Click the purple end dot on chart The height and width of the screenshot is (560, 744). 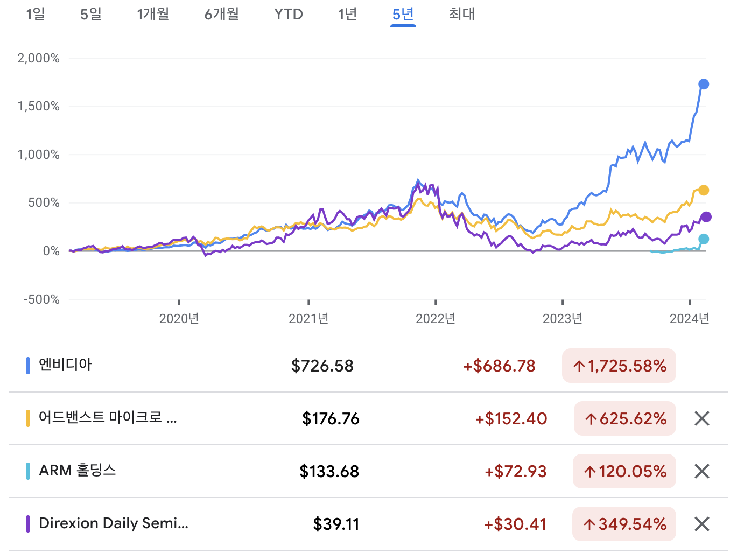[x=706, y=217]
